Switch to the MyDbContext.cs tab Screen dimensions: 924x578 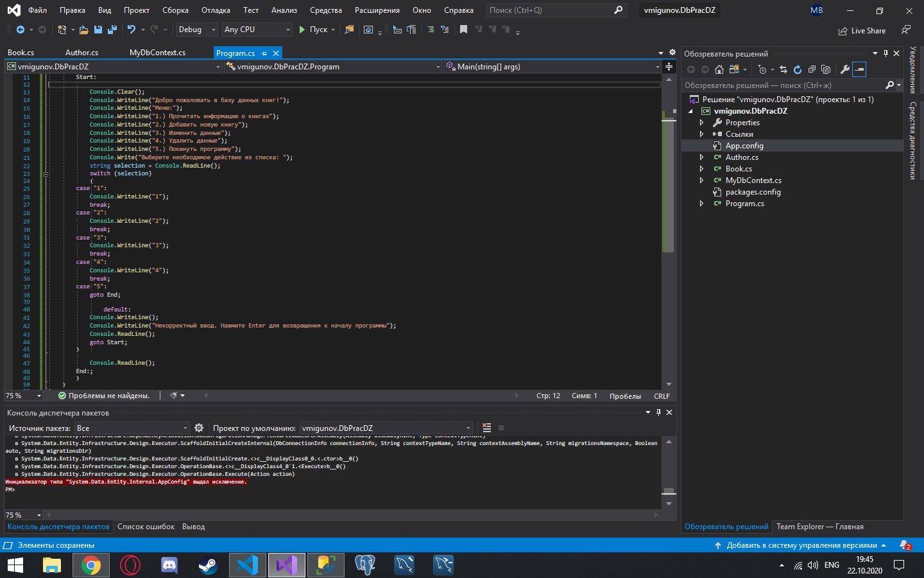point(157,53)
